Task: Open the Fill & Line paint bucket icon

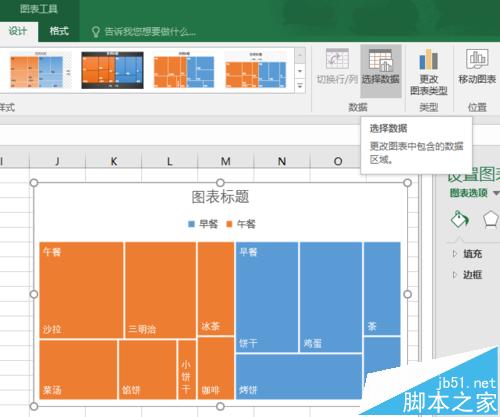Action: (x=460, y=219)
